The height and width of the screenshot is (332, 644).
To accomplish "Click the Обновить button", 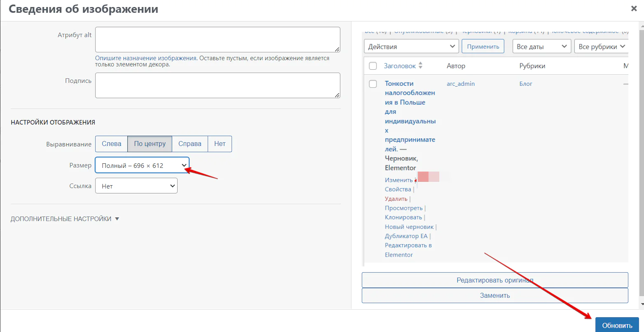I will [616, 325].
